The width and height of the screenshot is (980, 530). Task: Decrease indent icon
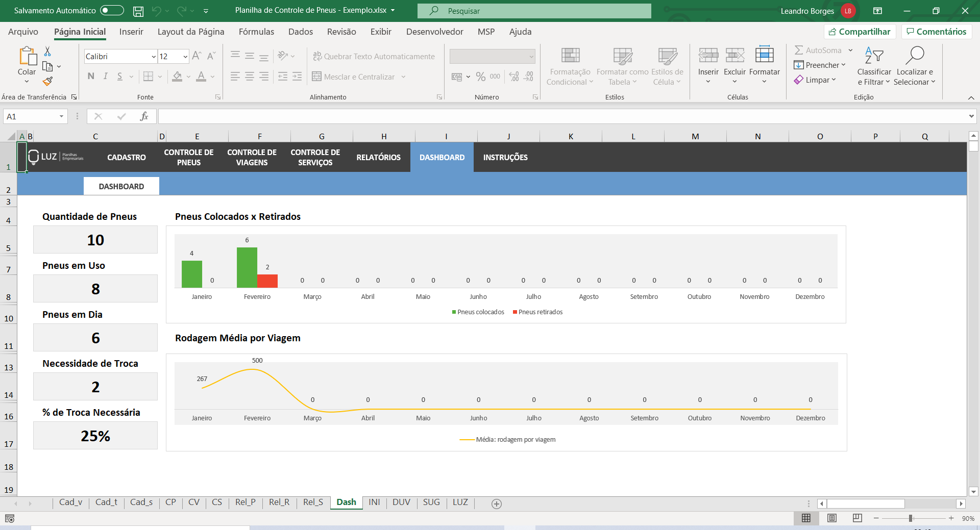283,77
